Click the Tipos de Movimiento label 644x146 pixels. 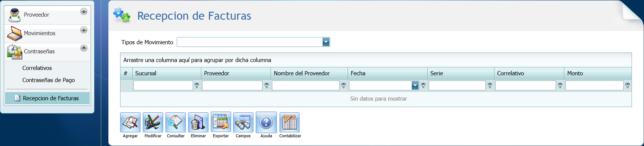(147, 42)
